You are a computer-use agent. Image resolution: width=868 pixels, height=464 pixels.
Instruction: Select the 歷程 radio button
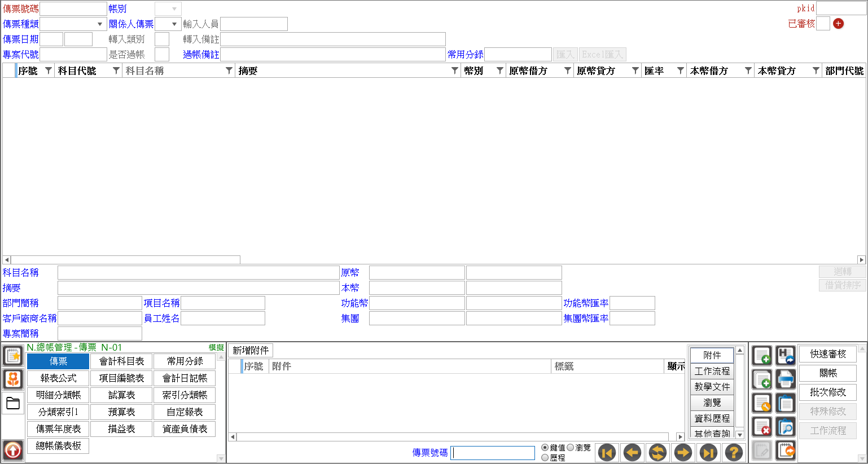[545, 458]
